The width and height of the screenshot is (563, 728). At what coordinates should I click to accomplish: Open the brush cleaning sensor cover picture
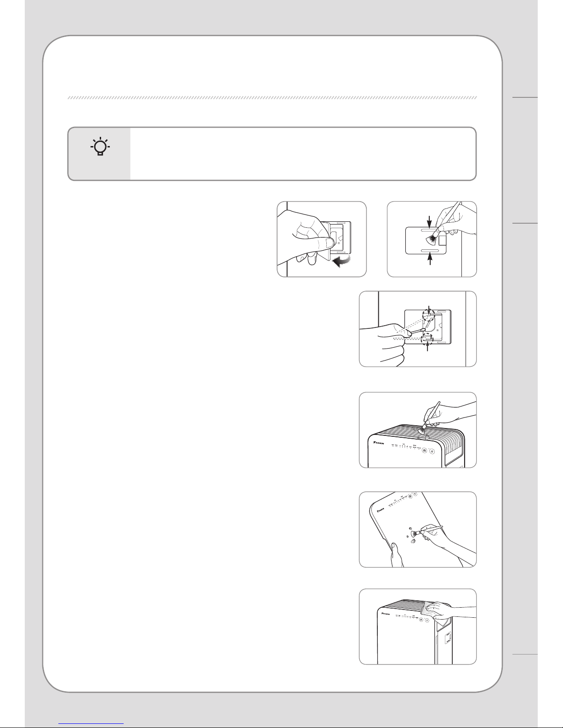tap(432, 239)
